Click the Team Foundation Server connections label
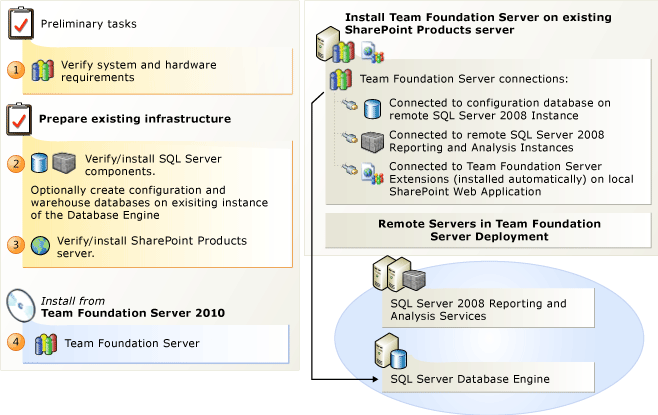 (x=464, y=79)
